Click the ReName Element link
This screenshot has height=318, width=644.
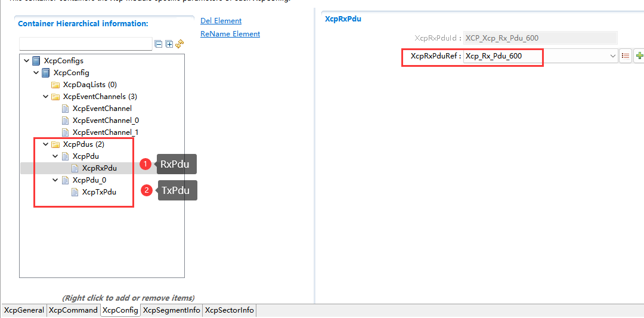tap(230, 34)
